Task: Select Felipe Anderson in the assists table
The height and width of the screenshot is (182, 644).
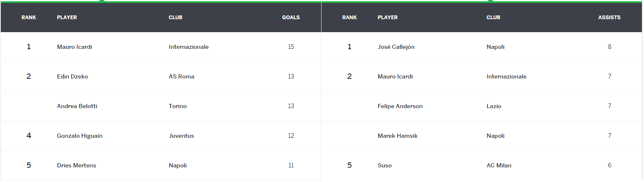Action: tap(400, 106)
